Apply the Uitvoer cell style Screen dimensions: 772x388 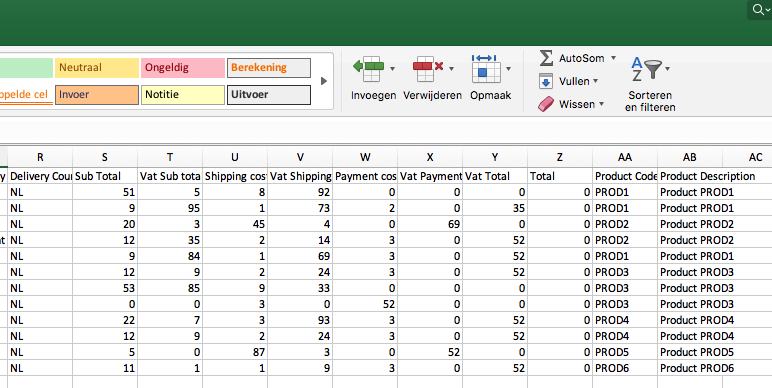(x=269, y=95)
